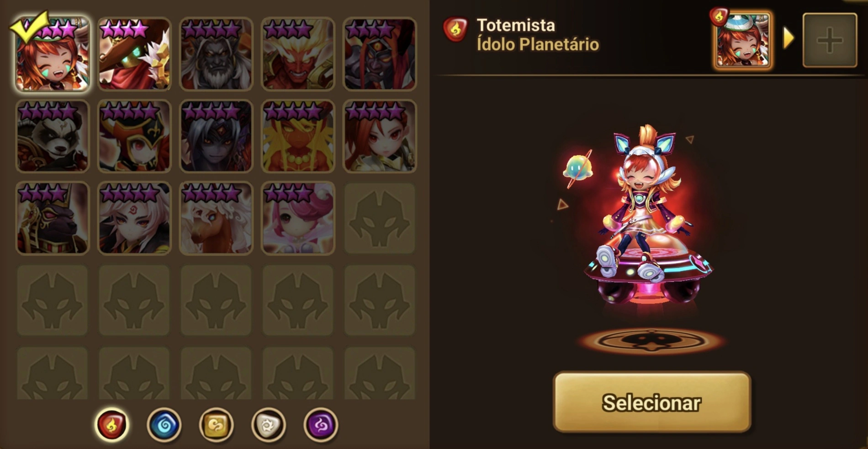Pick the white horse unicorn portrait

pyautogui.click(x=216, y=218)
